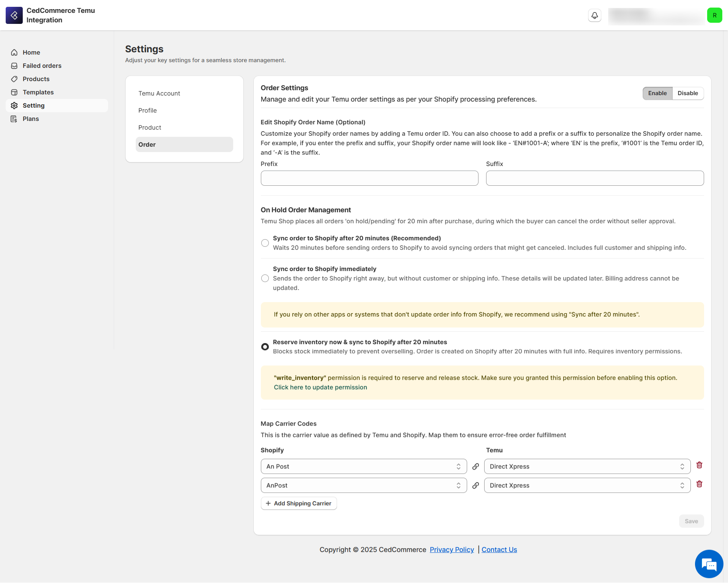Open first row Direct Xpress Temu dropdown
The image size is (728, 583).
(x=587, y=467)
